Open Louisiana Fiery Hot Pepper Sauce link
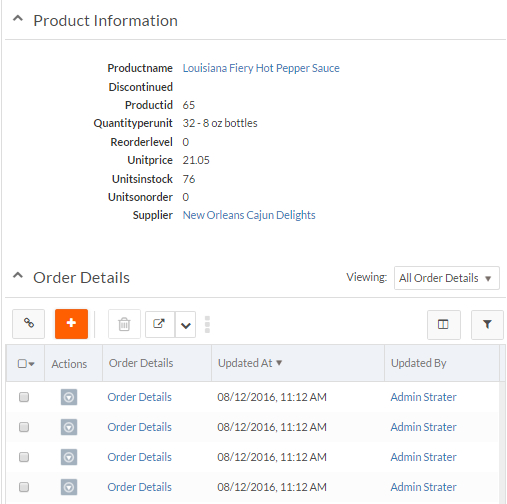Viewport: 507px width, 504px height. 261,68
